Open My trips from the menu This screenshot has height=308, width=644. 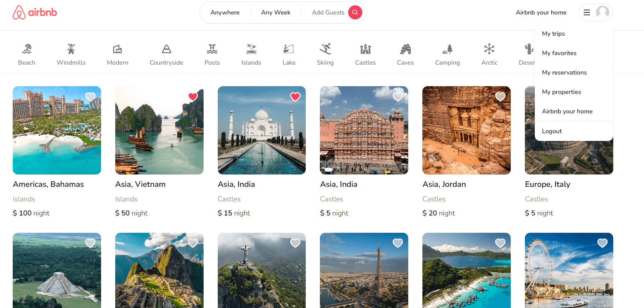click(574, 34)
